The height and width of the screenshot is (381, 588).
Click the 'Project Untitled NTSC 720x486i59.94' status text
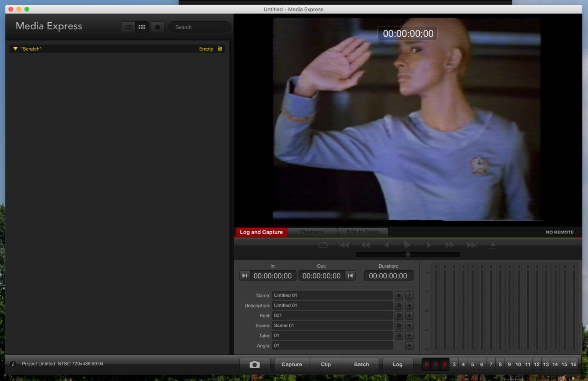tap(63, 364)
